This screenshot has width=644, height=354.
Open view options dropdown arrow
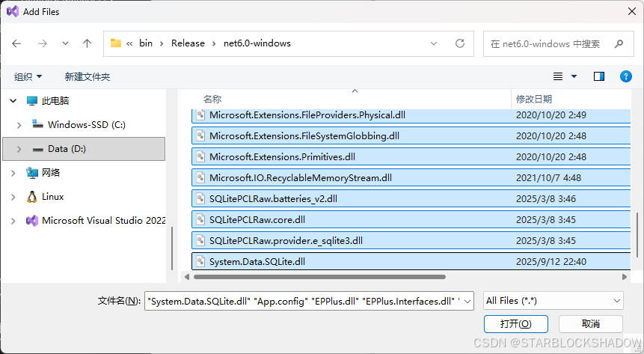click(574, 76)
